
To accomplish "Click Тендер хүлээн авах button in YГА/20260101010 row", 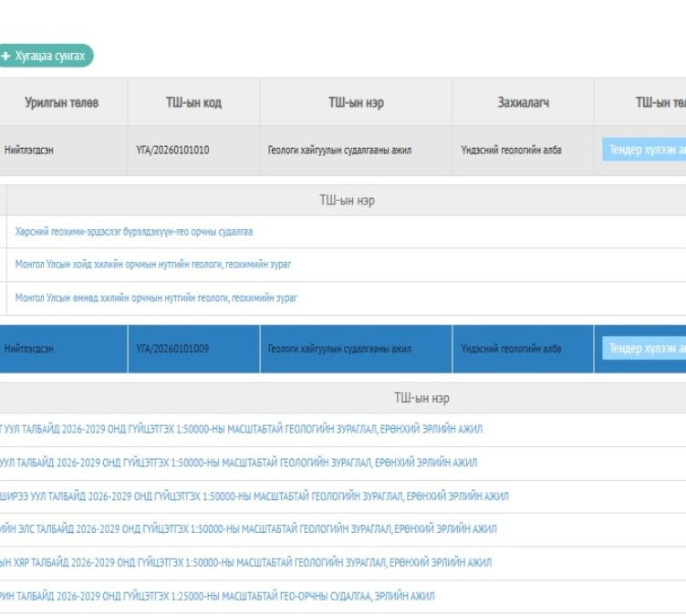I will pyautogui.click(x=643, y=150).
